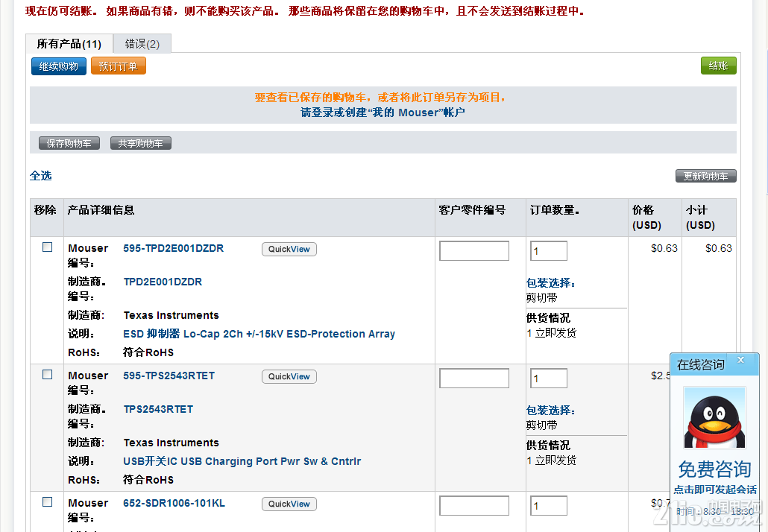Screen dimensions: 768x532
Task: Open the 错误(2) tab
Action: click(142, 43)
